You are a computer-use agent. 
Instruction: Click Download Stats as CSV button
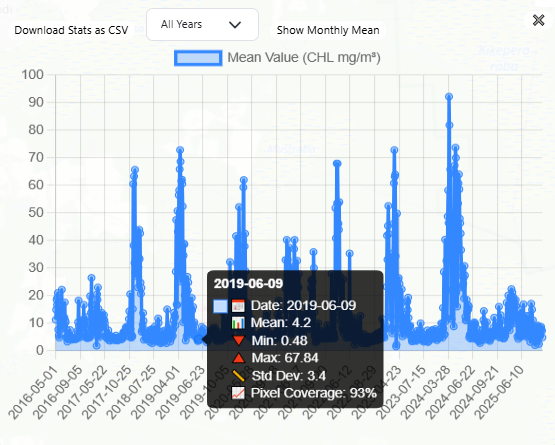click(71, 30)
